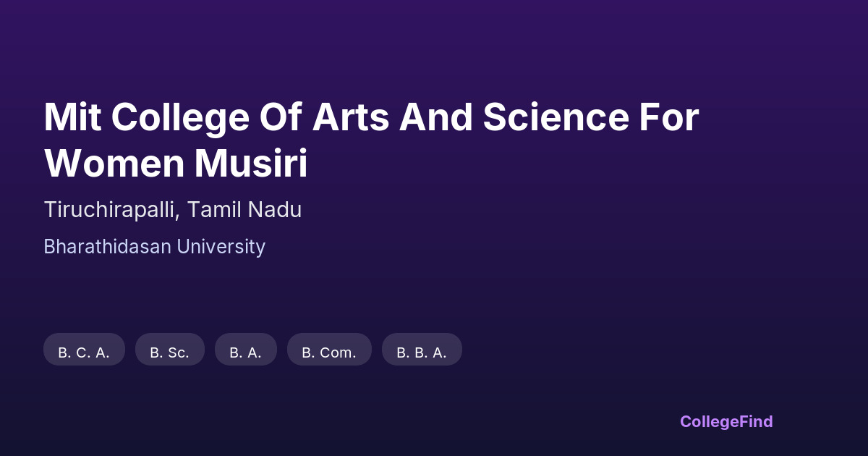Click the CollegeFind brand logo
Image resolution: width=868 pixels, height=456 pixels.
point(726,421)
